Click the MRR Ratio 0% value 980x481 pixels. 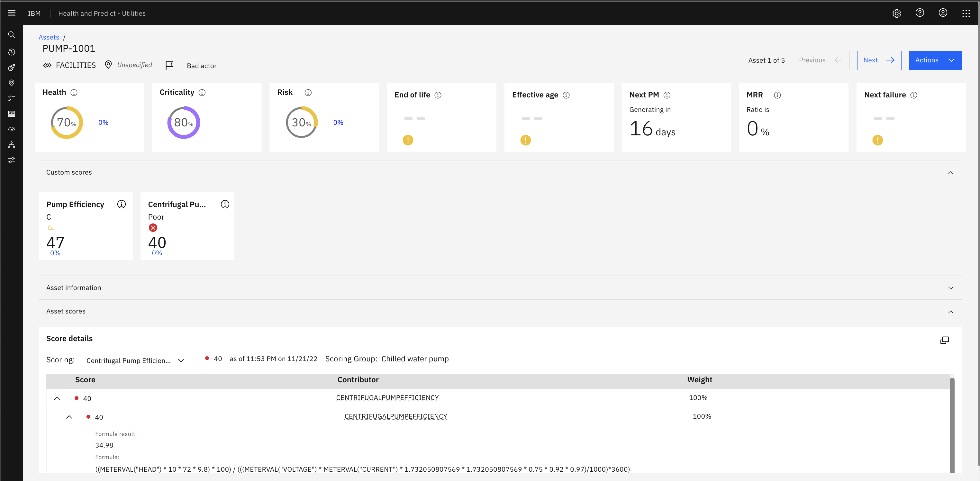pos(758,129)
